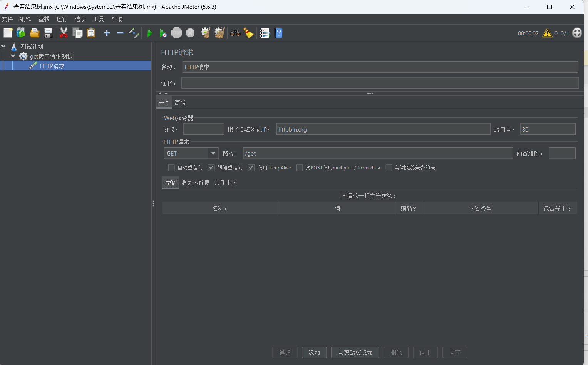
Task: Select the 消息体数据 tab
Action: pos(196,182)
